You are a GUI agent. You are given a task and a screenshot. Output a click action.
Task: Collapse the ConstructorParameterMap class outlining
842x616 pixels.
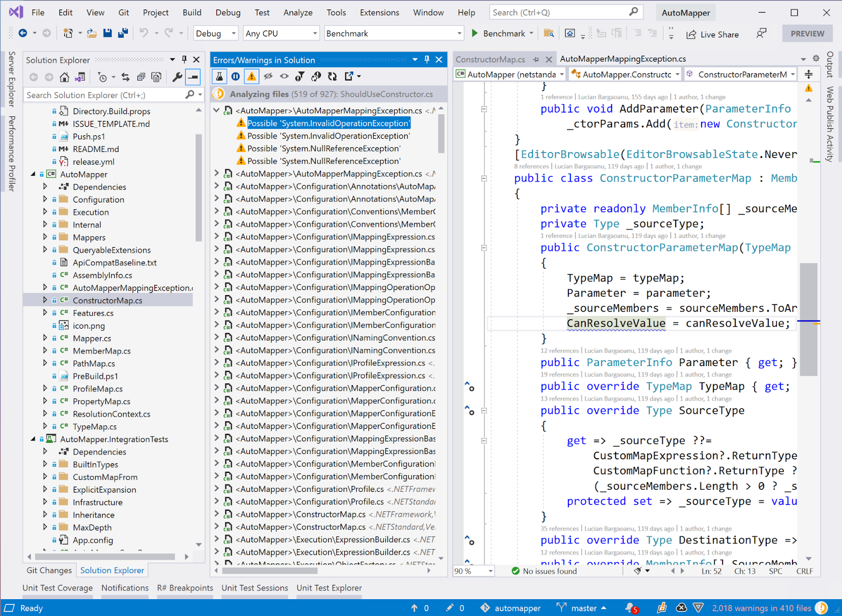point(484,178)
